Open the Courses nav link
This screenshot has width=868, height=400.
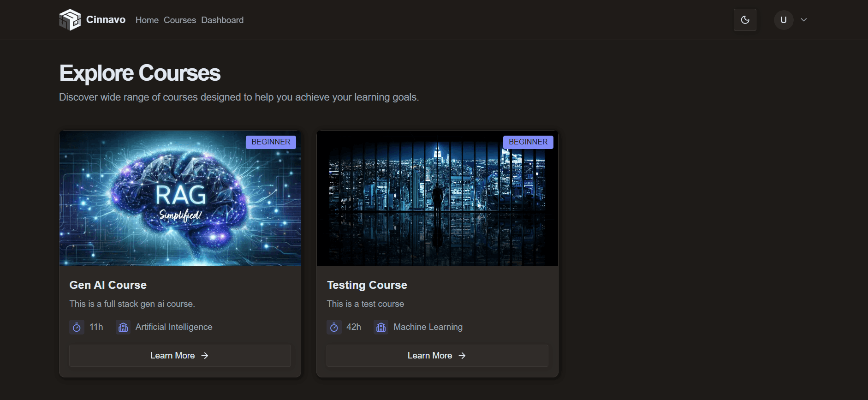[x=179, y=20]
